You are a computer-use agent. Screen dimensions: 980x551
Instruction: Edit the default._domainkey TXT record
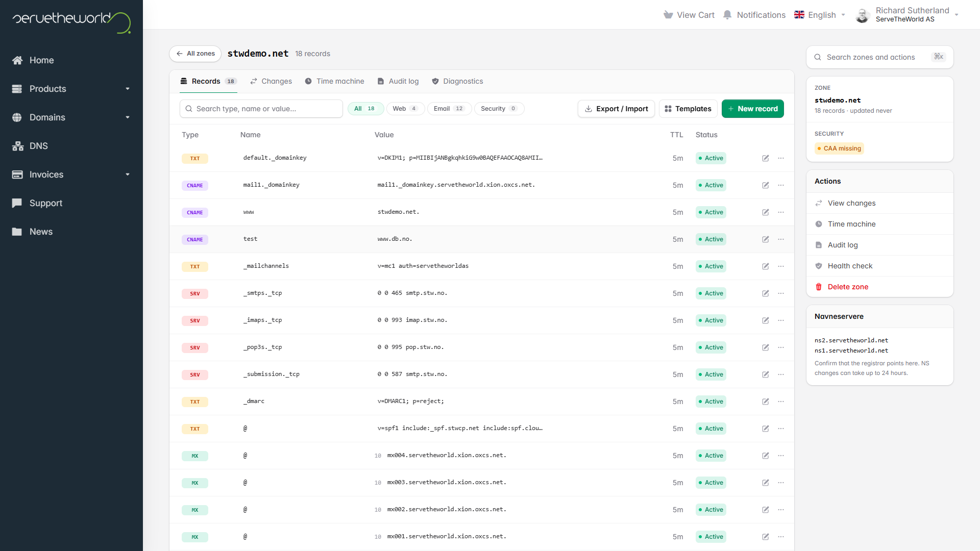[766, 158]
